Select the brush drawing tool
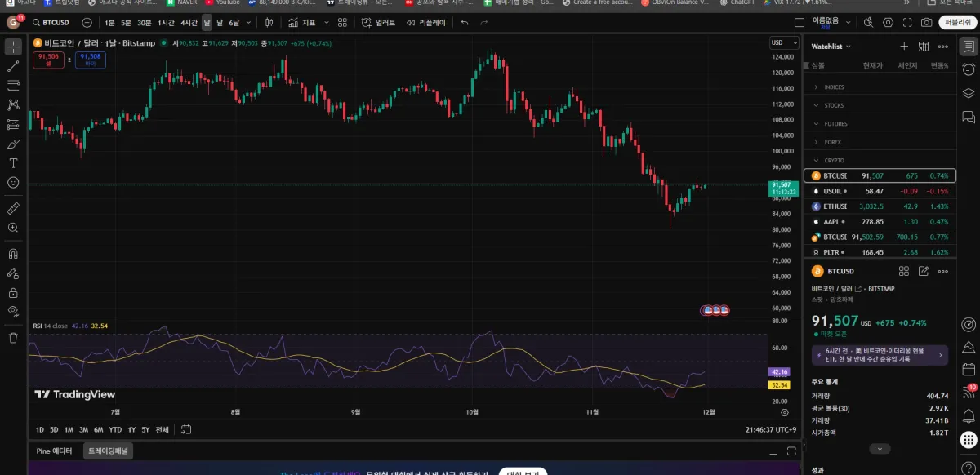 click(x=13, y=144)
